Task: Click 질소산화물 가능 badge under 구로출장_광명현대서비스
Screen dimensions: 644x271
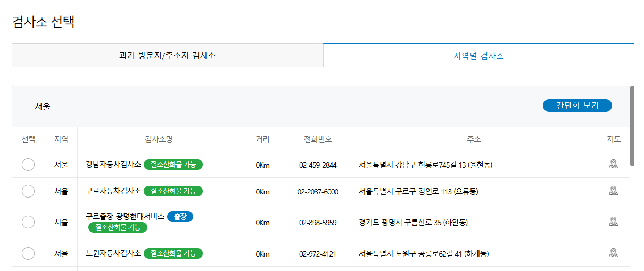Action: click(x=118, y=227)
